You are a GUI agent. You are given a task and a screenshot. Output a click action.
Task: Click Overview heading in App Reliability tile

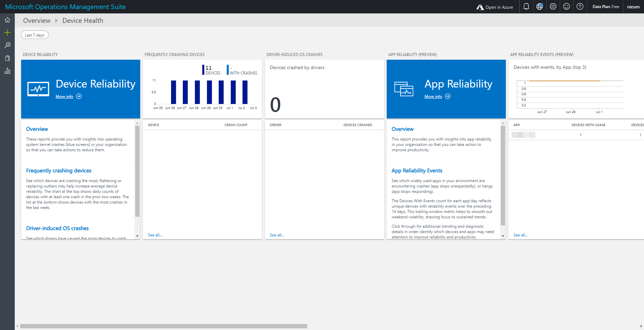pos(402,129)
